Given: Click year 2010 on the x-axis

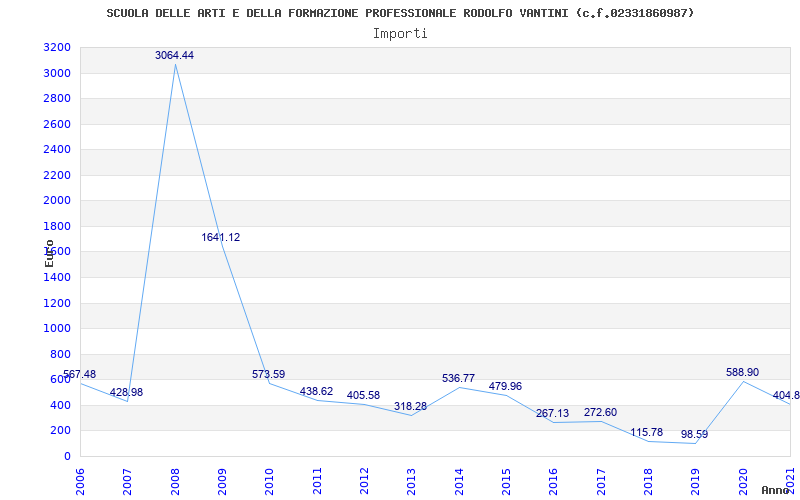Looking at the screenshot, I should pos(270,481).
